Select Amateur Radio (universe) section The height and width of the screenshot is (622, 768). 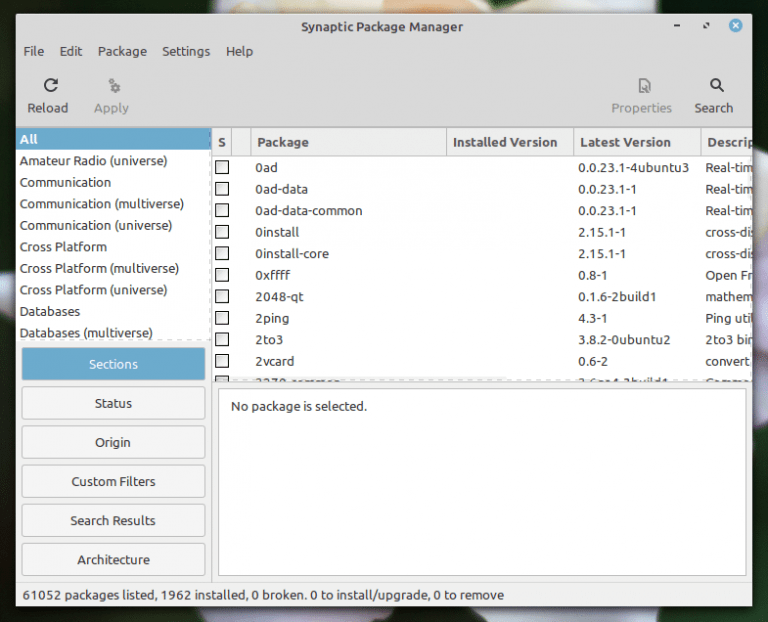[x=114, y=161]
